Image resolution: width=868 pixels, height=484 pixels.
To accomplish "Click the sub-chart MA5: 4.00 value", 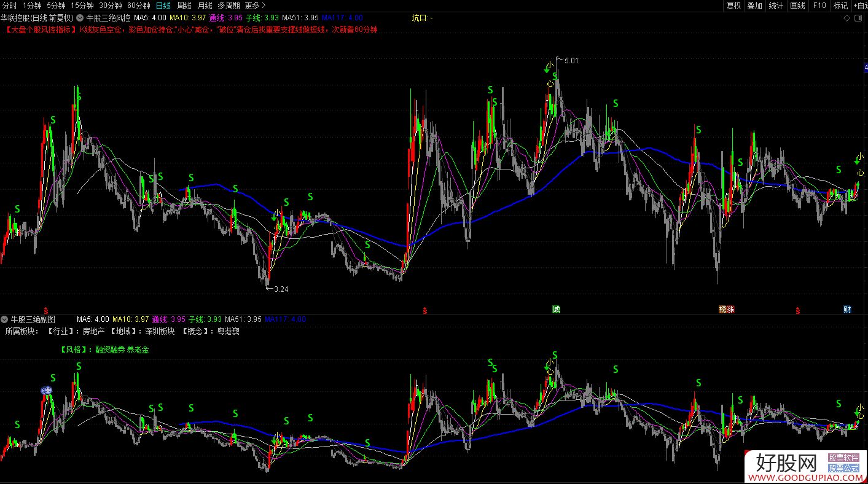I will tap(93, 319).
